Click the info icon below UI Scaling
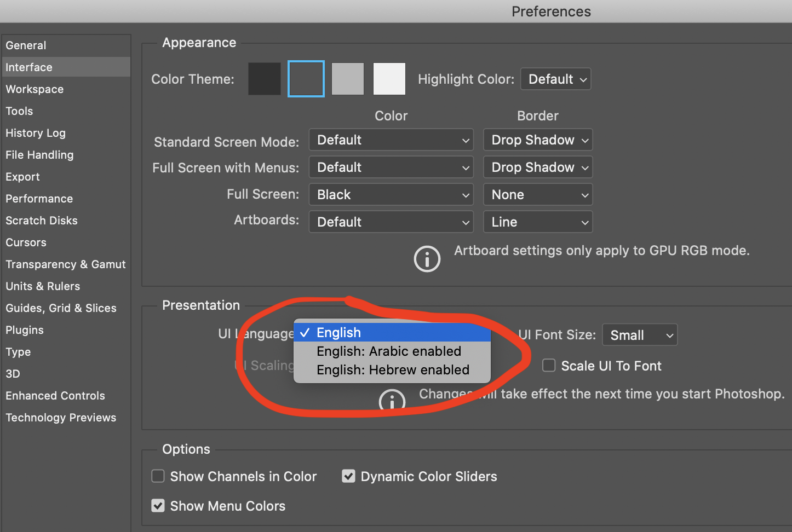The width and height of the screenshot is (792, 532). coord(392,402)
